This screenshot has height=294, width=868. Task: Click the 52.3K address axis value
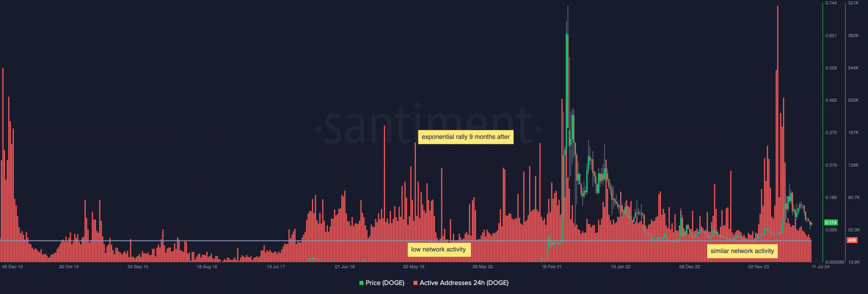[x=854, y=230]
